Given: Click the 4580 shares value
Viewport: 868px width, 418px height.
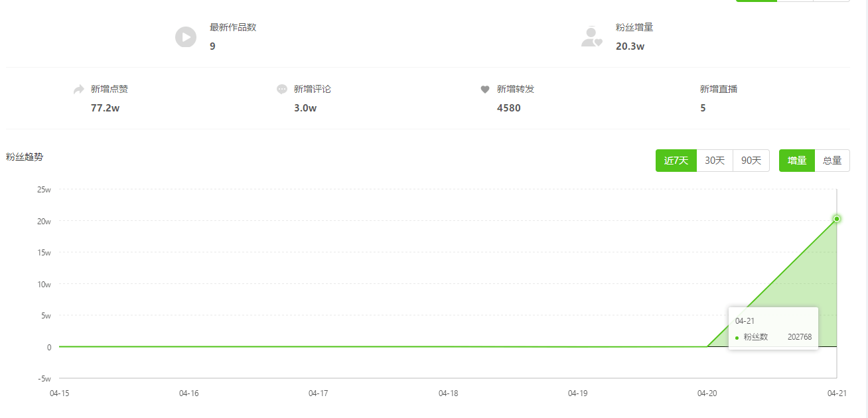Looking at the screenshot, I should point(509,108).
